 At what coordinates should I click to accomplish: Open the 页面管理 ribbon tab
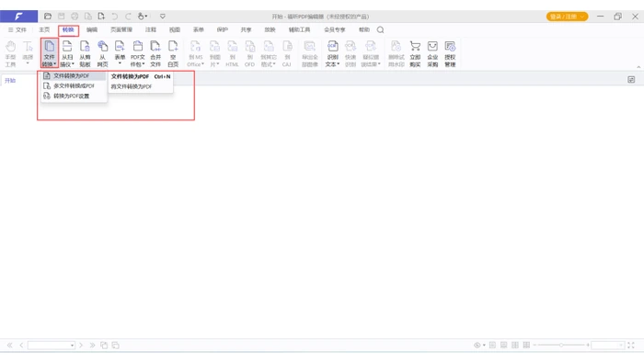pos(121,30)
